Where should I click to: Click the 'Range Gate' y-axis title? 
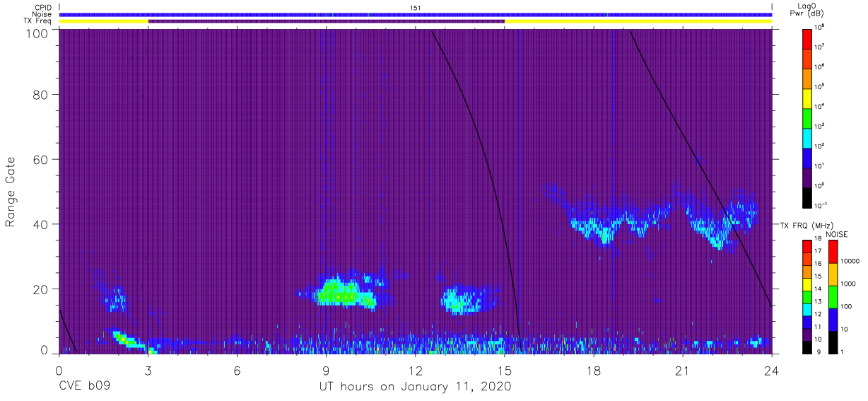click(x=11, y=193)
